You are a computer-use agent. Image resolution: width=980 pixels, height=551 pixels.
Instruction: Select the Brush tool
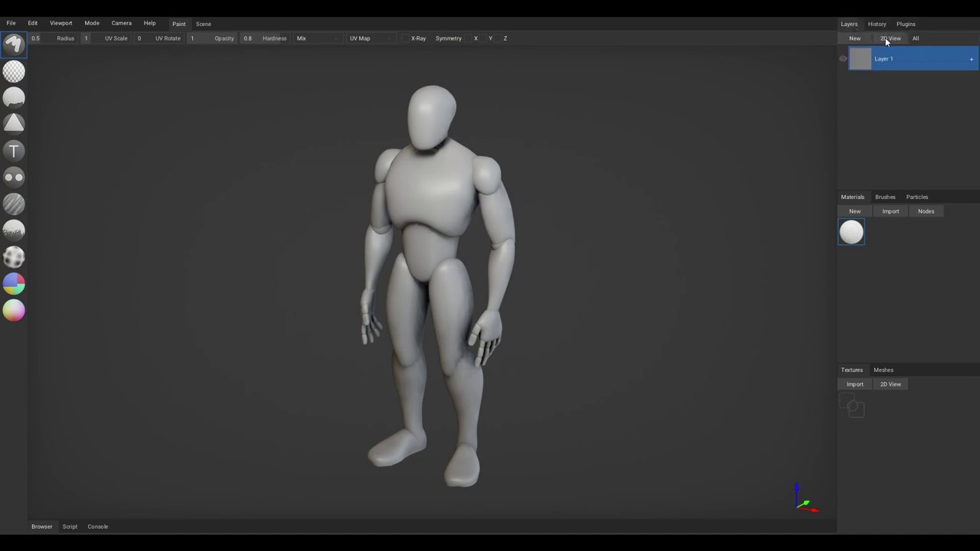tap(14, 44)
